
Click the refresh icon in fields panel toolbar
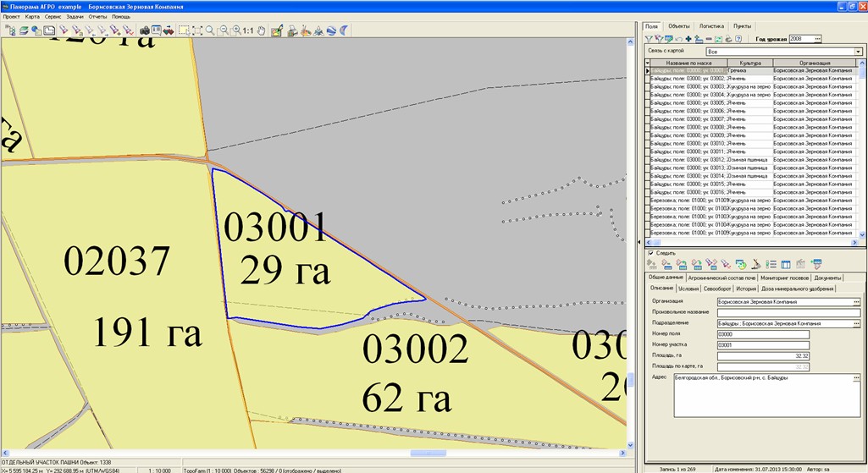point(718,39)
